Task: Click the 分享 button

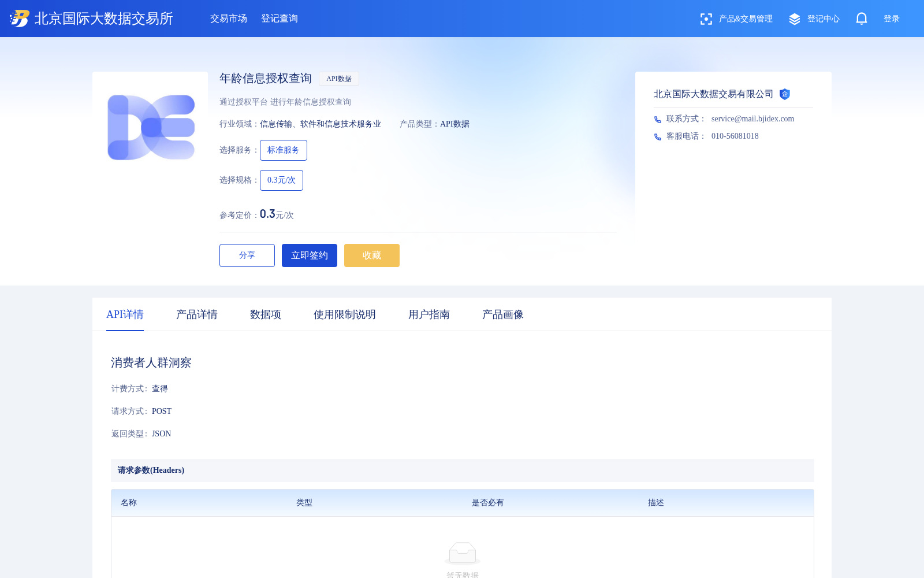Action: coord(247,255)
